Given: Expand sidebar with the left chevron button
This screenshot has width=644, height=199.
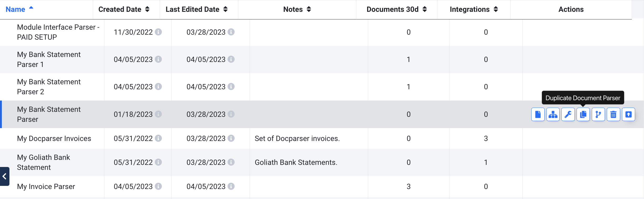Looking at the screenshot, I should (x=4, y=176).
